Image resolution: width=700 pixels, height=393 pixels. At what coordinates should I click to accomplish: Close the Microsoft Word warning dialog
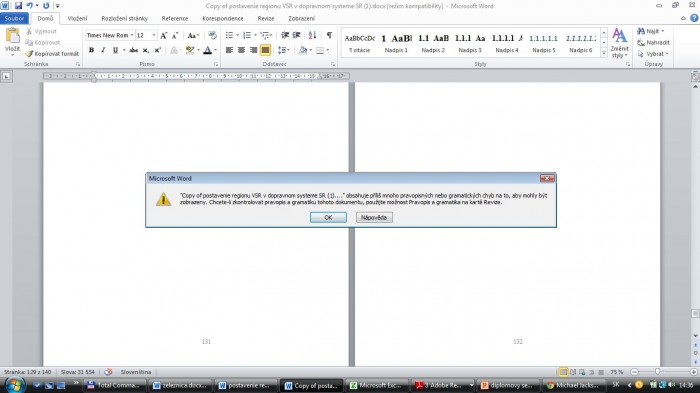point(547,178)
